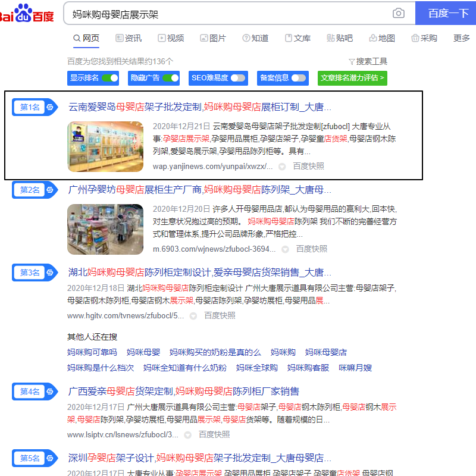Open thumbnail of first result's store shelves
Screen dimensions: 476x476
105,146
